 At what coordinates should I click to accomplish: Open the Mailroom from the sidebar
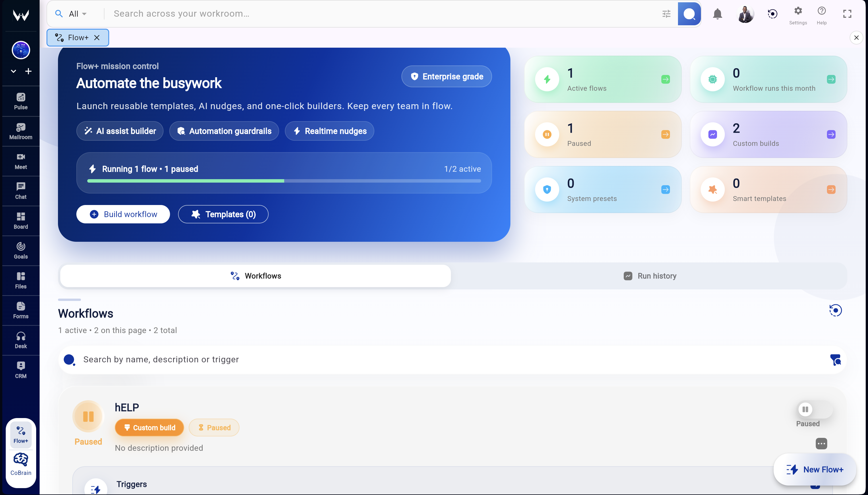point(21,131)
